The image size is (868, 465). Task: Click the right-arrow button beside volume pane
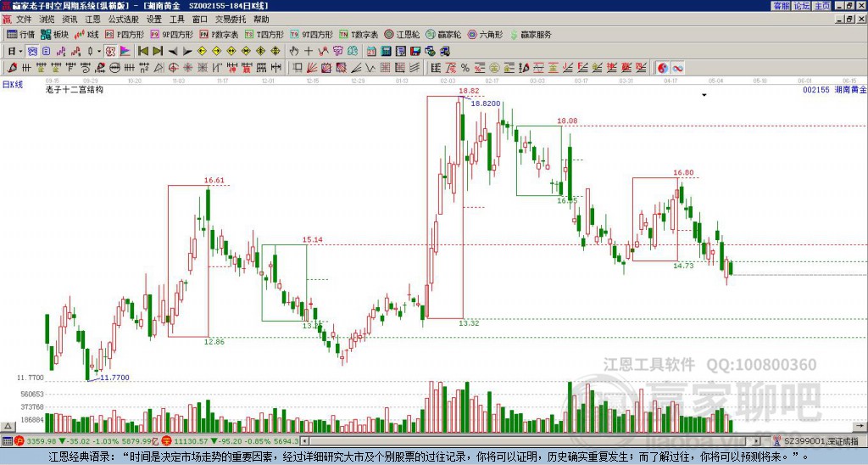tap(859, 427)
